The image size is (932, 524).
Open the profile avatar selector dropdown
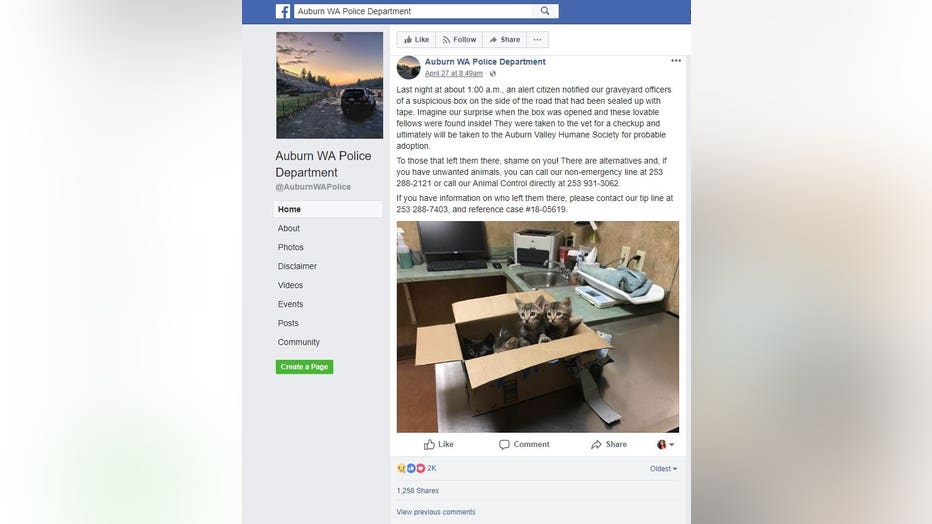tap(666, 444)
